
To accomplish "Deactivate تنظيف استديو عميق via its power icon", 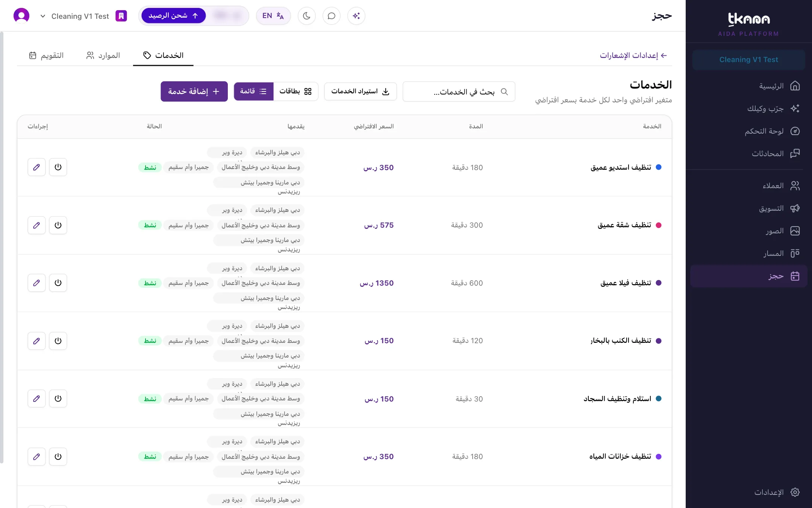I will (x=58, y=167).
